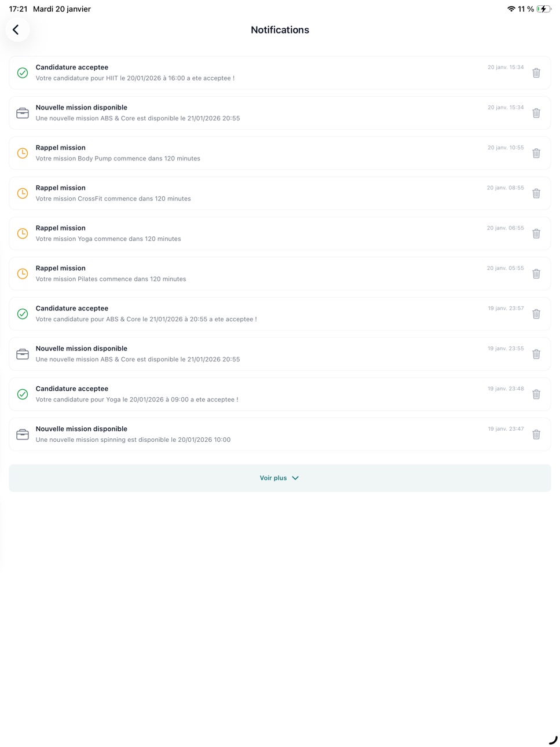Open 'Votre mission Yoga commence' message
Image resolution: width=560 pixels, height=747 pixels.
click(x=108, y=239)
